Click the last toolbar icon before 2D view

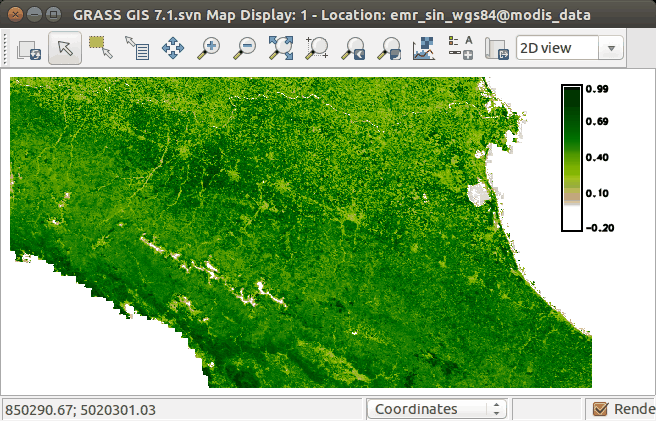tap(495, 47)
